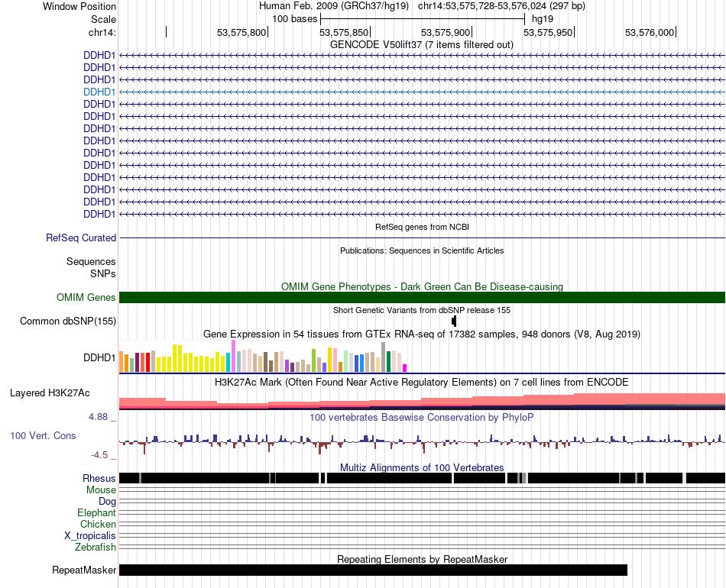The width and height of the screenshot is (726, 588).
Task: Click the Elephant alignment label
Action: pyautogui.click(x=97, y=512)
